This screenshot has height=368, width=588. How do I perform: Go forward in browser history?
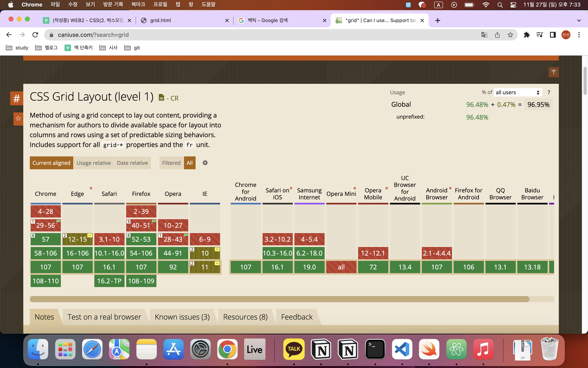[x=22, y=35]
